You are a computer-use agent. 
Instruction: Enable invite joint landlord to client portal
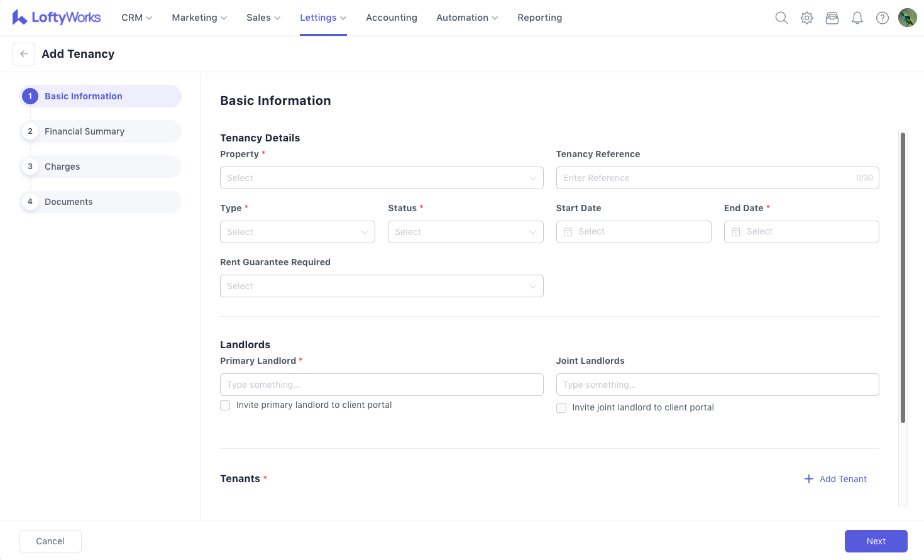tap(561, 408)
